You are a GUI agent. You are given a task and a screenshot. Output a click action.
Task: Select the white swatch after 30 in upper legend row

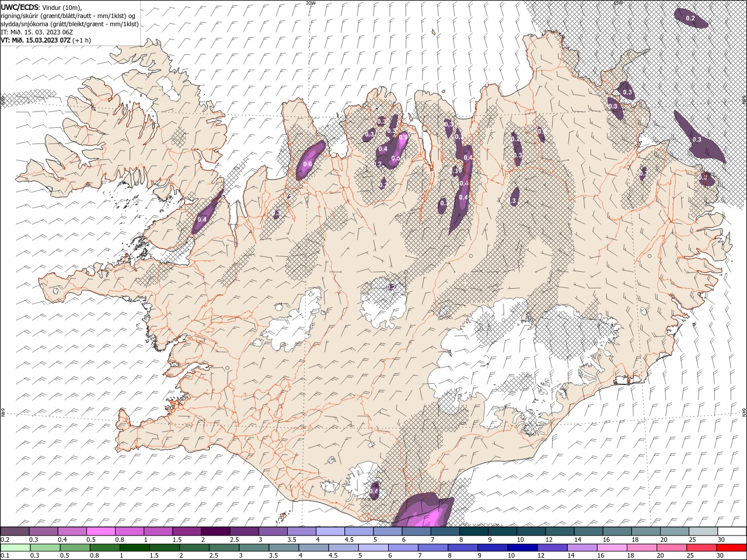pos(731,531)
